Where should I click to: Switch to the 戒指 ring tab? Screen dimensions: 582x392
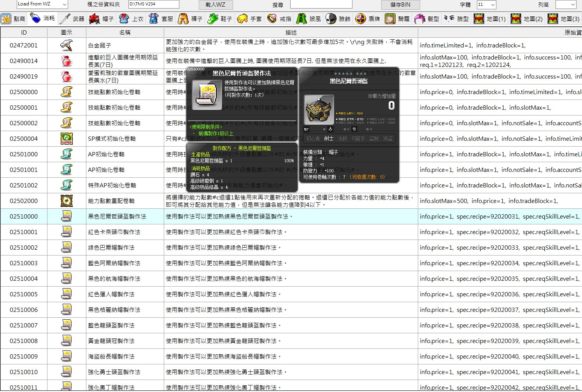tap(279, 19)
